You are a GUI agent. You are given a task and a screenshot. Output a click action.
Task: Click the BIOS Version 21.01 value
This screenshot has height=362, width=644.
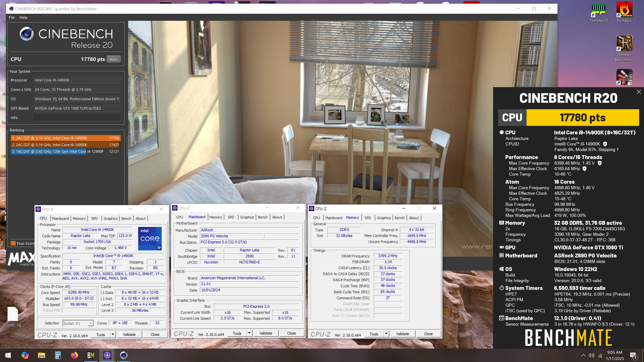point(249,284)
